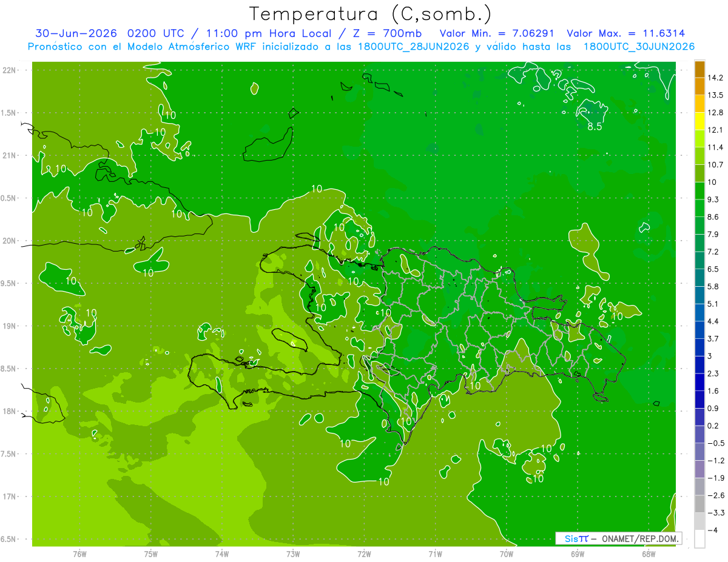This screenshot has width=728, height=562.
Task: Click the '0200 UTC' time text
Action: 157,33
